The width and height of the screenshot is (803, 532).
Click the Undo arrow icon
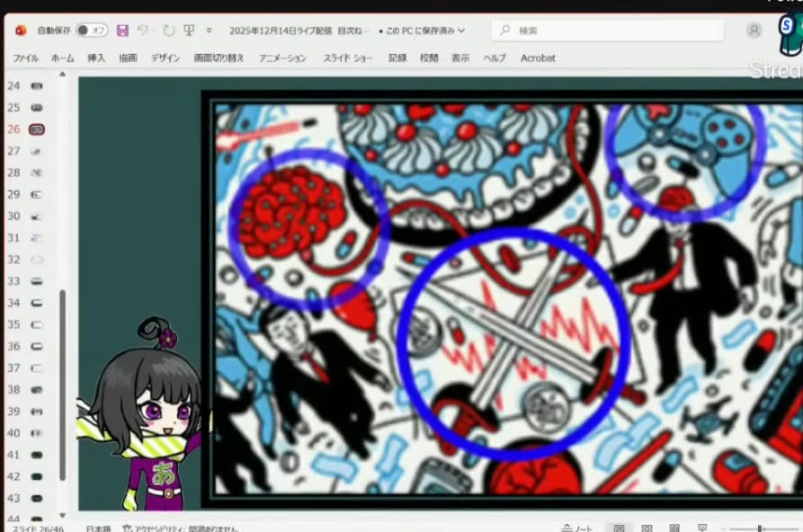tap(143, 31)
